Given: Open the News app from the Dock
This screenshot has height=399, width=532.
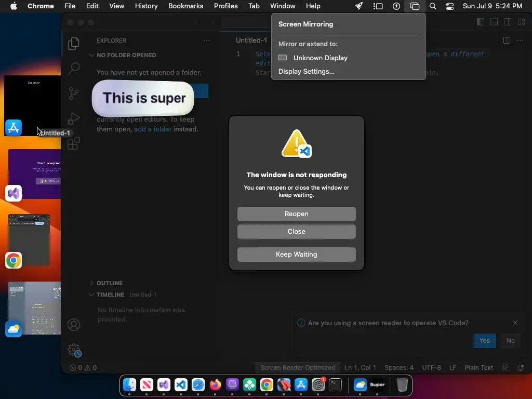Looking at the screenshot, I should pos(147,385).
